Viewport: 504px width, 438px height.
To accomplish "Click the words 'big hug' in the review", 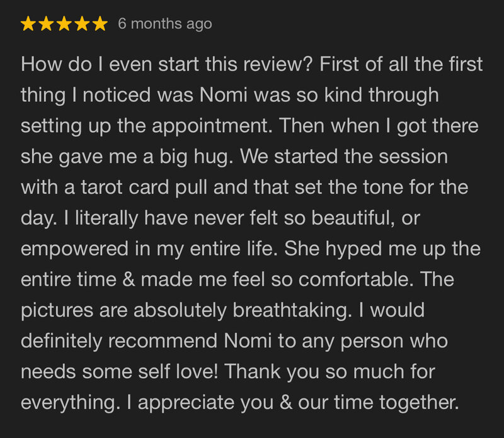I will tap(194, 157).
